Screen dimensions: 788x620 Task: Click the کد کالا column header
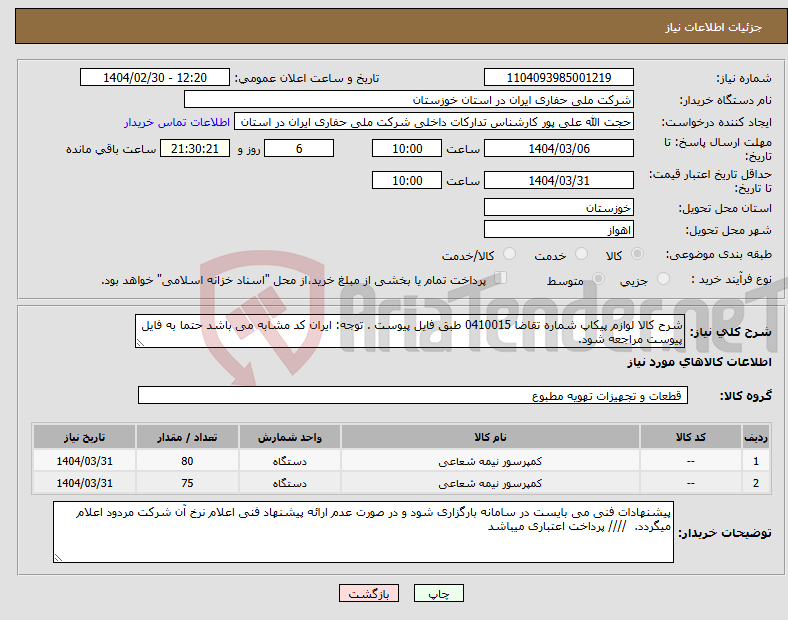click(691, 437)
